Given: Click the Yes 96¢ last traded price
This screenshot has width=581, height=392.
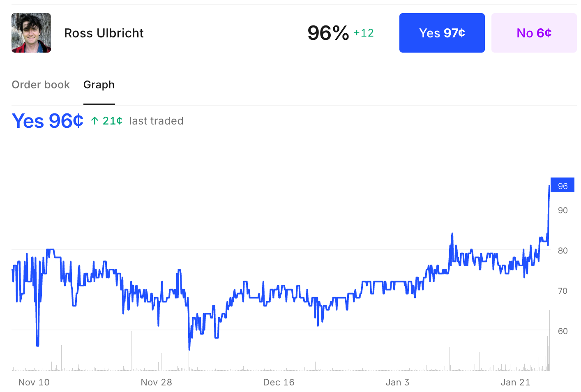Looking at the screenshot, I should click(47, 120).
